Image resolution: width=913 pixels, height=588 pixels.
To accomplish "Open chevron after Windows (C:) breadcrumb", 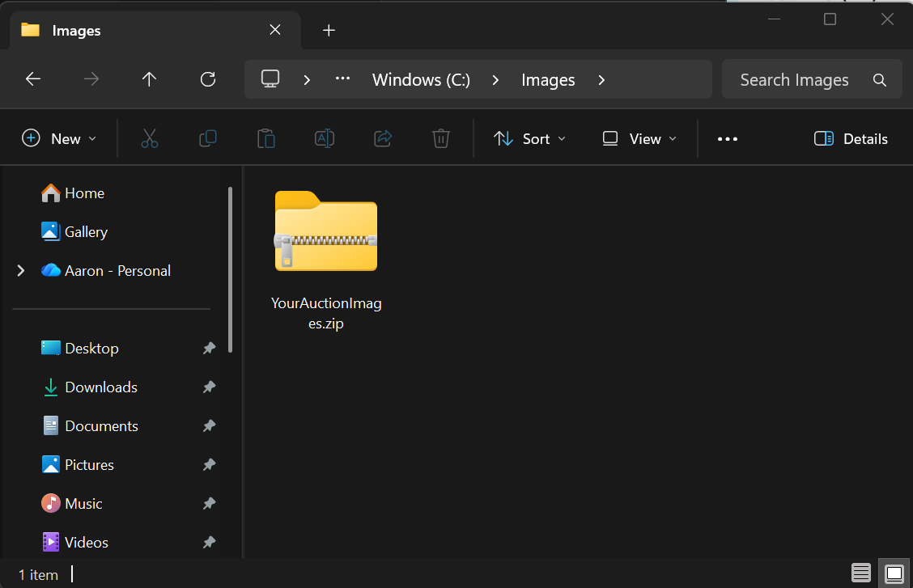I will [x=495, y=80].
